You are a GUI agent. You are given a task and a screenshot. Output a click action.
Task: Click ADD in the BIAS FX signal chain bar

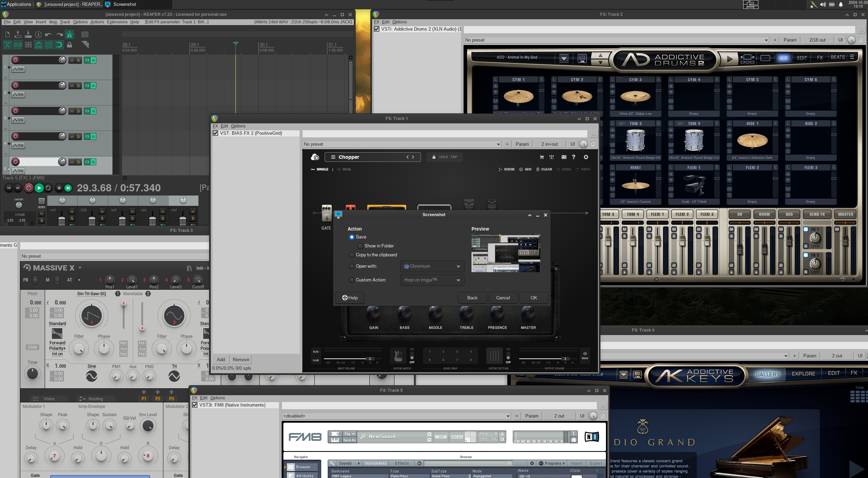[x=525, y=169]
